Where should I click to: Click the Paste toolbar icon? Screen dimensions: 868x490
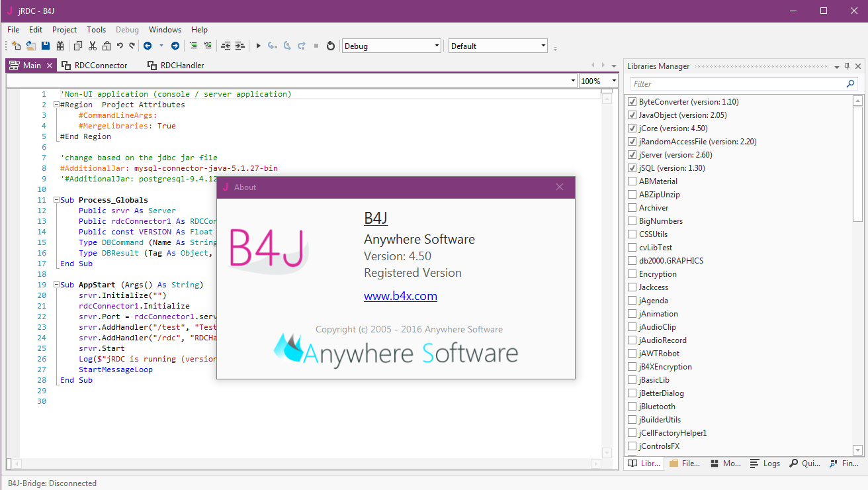click(x=107, y=46)
